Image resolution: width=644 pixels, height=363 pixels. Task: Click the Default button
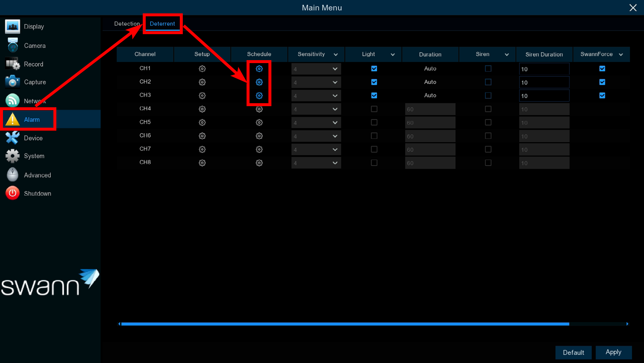click(573, 353)
